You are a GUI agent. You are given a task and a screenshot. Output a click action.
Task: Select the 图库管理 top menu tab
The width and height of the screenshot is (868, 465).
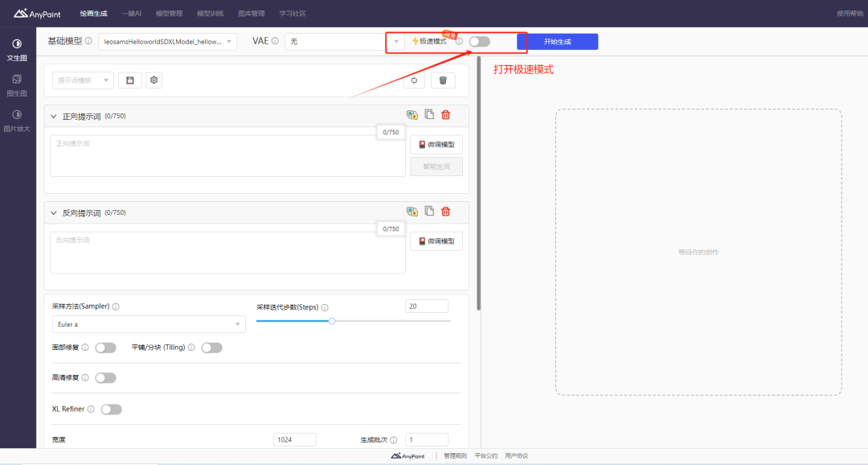coord(252,14)
